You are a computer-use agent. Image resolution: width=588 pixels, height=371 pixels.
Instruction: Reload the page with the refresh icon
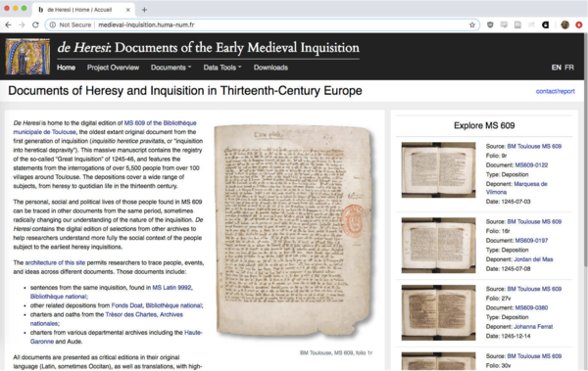point(35,24)
